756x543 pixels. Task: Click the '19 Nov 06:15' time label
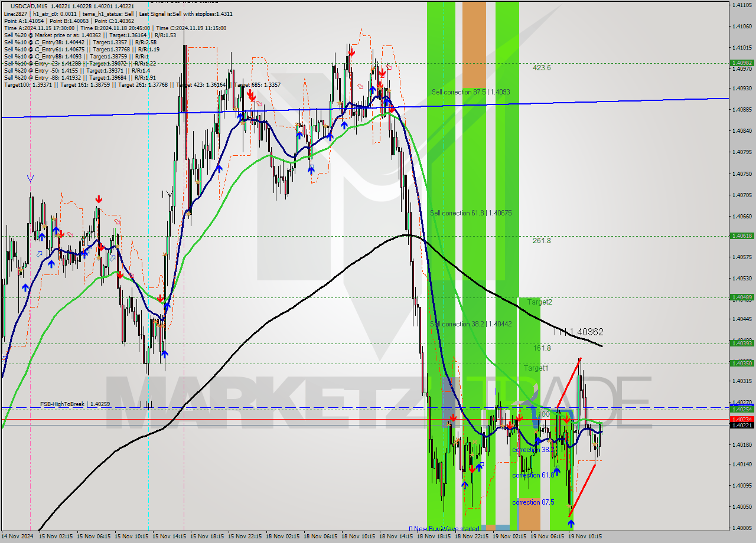pos(546,537)
